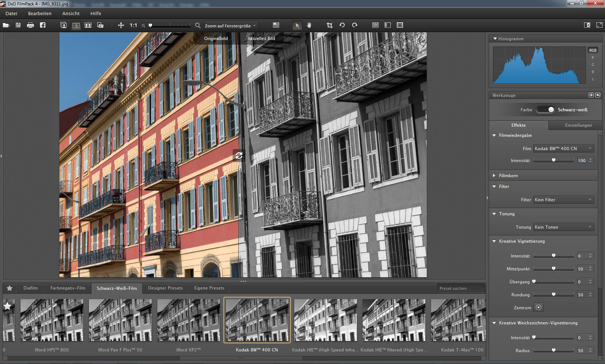Click the open file folder icon
Image resolution: width=605 pixels, height=364 pixels.
coord(6,25)
